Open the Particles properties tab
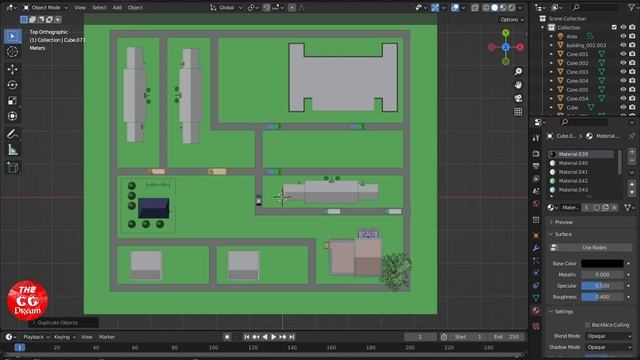640x360 pixels. [536, 260]
